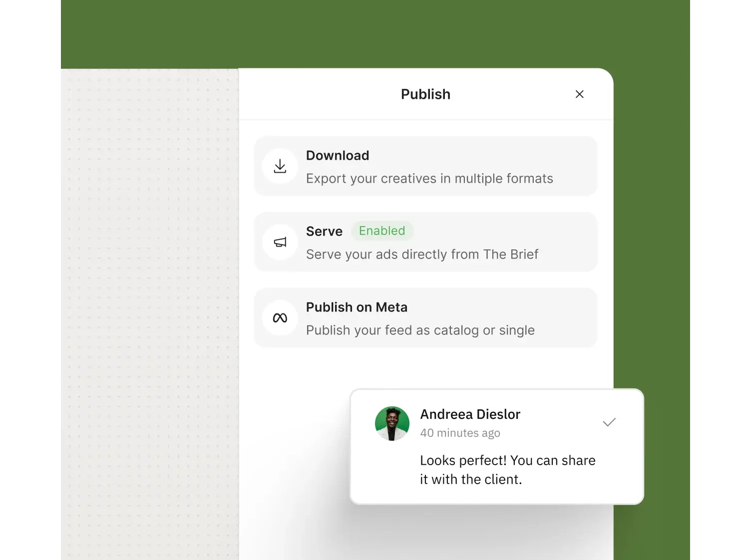
Task: Select the Serve option
Action: 426,242
